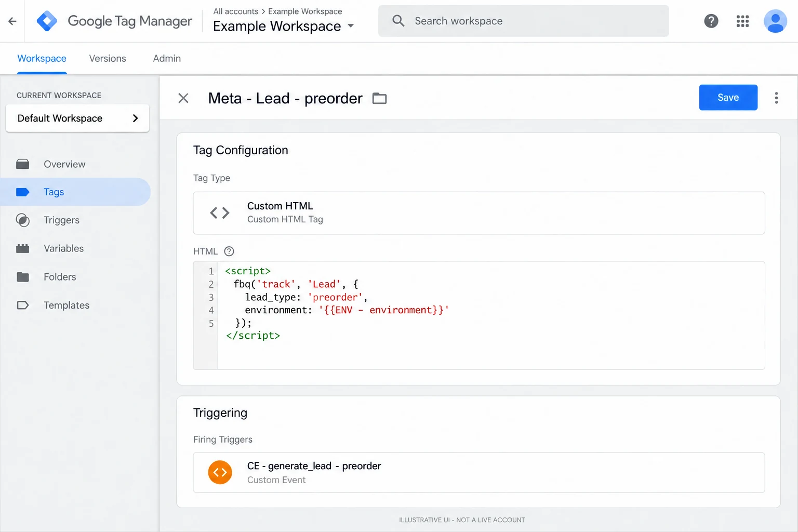Image resolution: width=798 pixels, height=532 pixels.
Task: Click the Triggering section heading
Action: (220, 413)
